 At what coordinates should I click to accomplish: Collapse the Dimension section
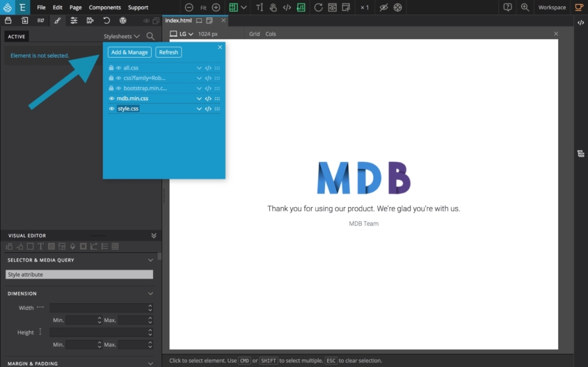[x=150, y=293]
